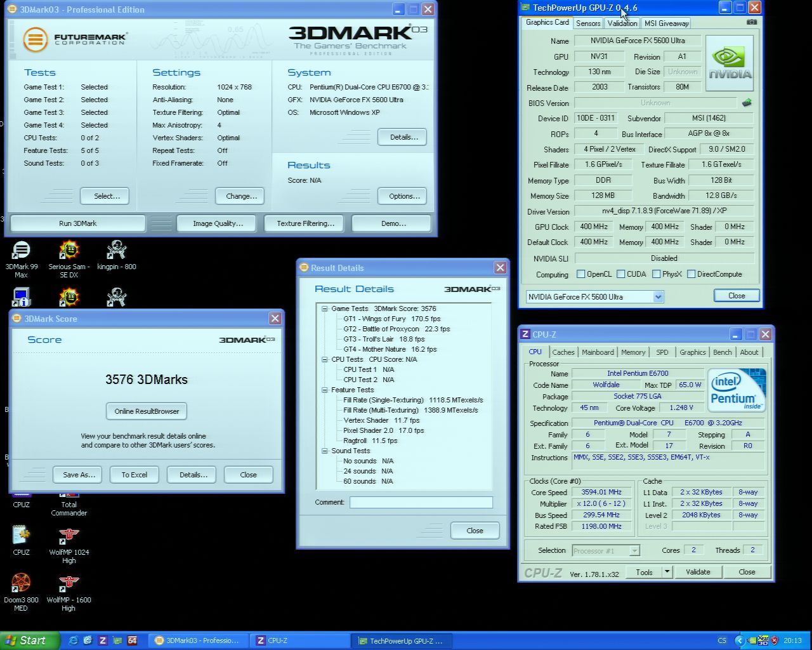Open Texture Filtering... in 3DMark03
The width and height of the screenshot is (812, 650).
(x=305, y=223)
